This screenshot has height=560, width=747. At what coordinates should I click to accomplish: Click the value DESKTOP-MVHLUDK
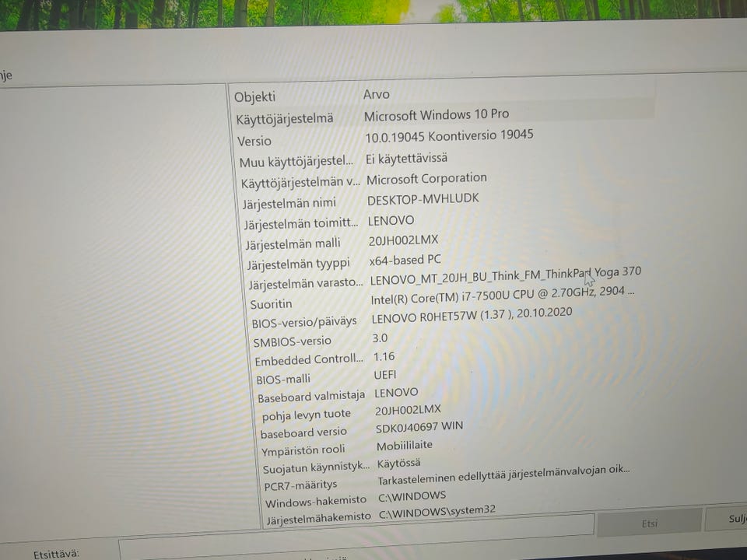(x=423, y=199)
